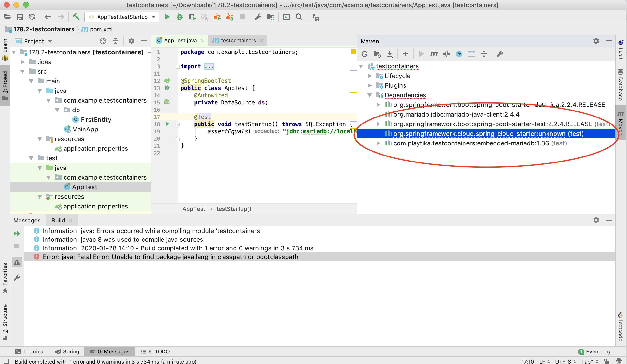Reimport all Maven projects
627x364 pixels.
coord(365,54)
